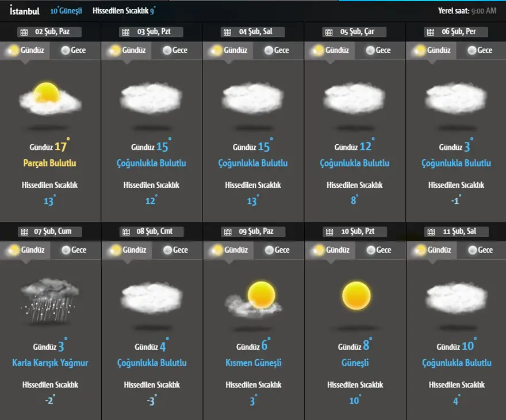The height and width of the screenshot is (420, 506).
Task: Select Gündüz tab for 03 Şub
Action: coord(128,51)
